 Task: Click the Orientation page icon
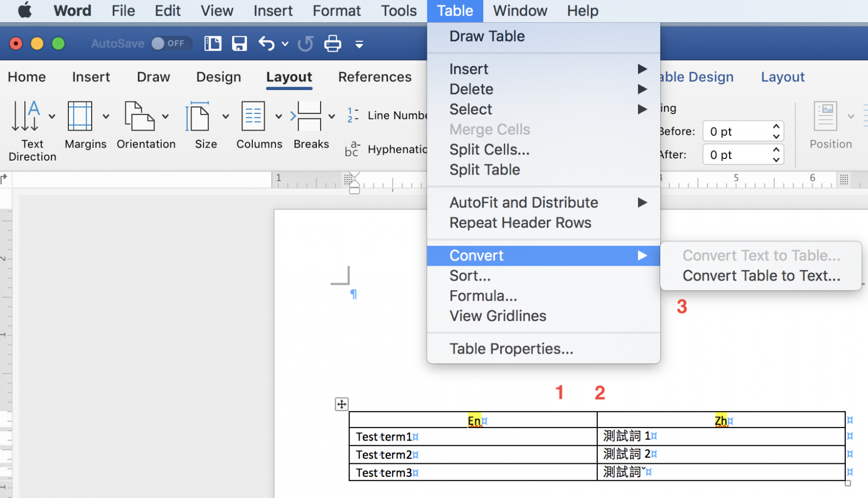[139, 116]
